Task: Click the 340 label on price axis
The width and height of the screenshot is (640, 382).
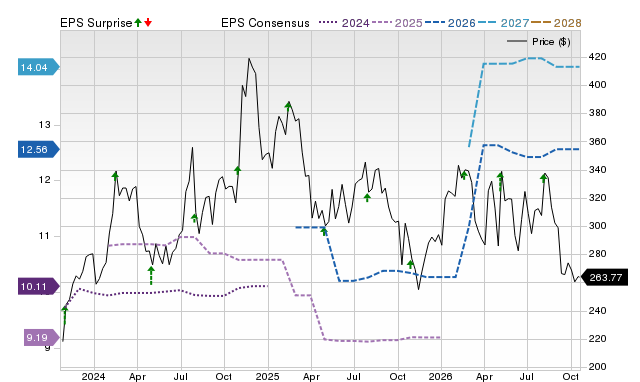Action: pos(597,169)
